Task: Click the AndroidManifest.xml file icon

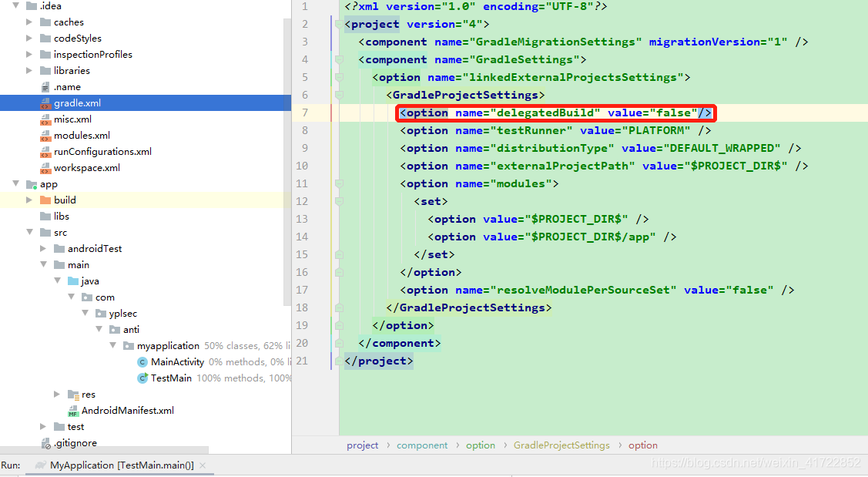Action: tap(73, 411)
